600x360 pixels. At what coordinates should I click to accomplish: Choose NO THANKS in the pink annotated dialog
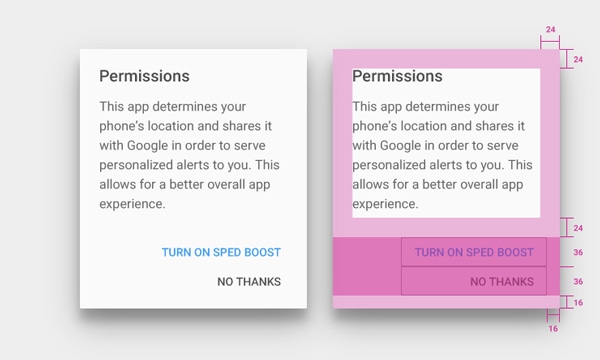[x=474, y=281]
